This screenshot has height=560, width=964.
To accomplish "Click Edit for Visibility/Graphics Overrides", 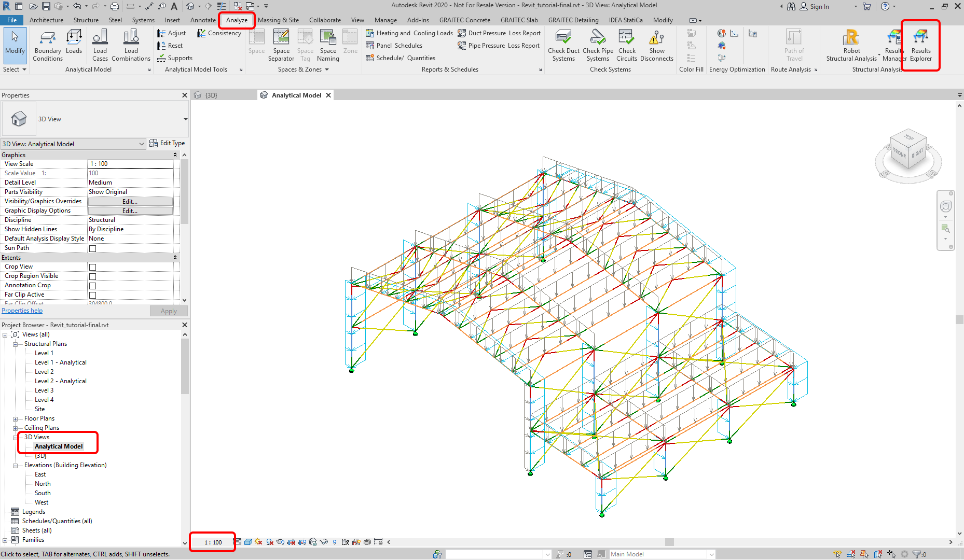I will [x=130, y=201].
